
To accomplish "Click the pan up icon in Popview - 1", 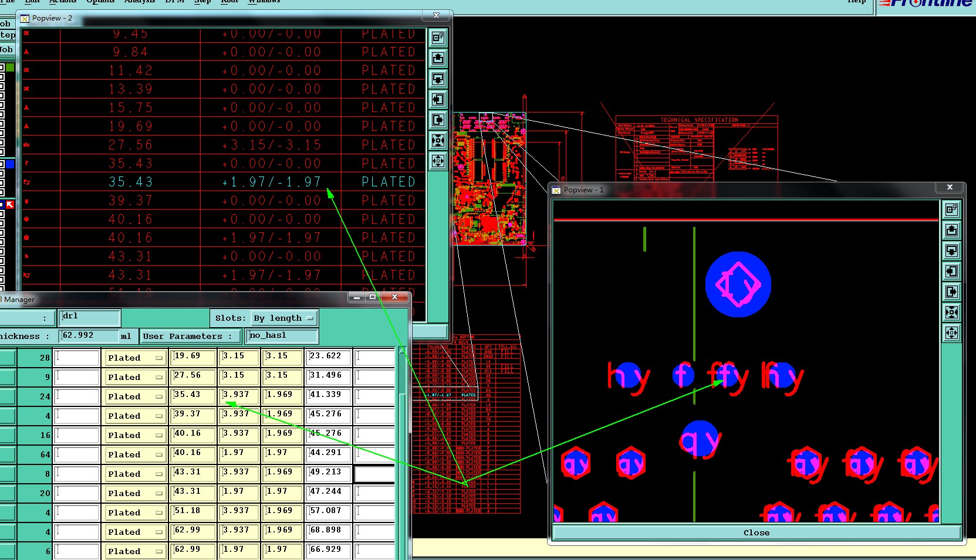I will click(x=951, y=230).
